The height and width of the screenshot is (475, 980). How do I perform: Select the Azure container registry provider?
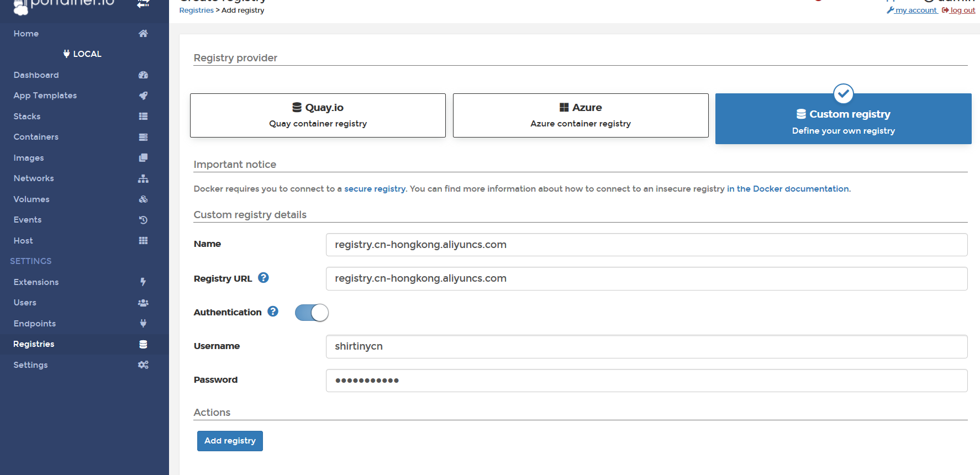point(581,115)
